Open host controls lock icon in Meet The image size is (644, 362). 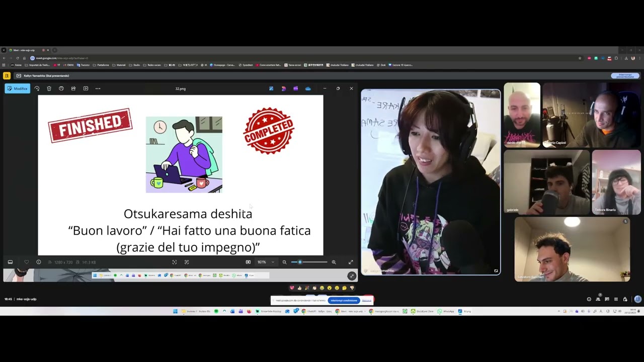[625, 299]
